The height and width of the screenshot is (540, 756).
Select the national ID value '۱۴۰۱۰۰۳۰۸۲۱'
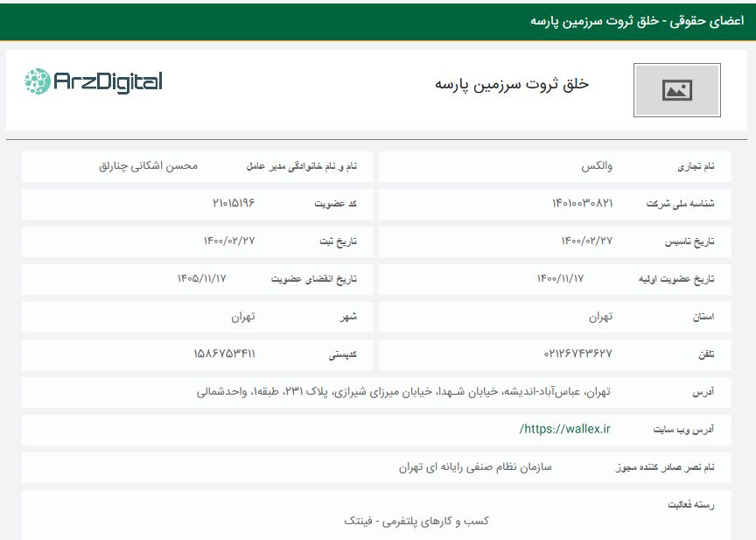point(583,203)
